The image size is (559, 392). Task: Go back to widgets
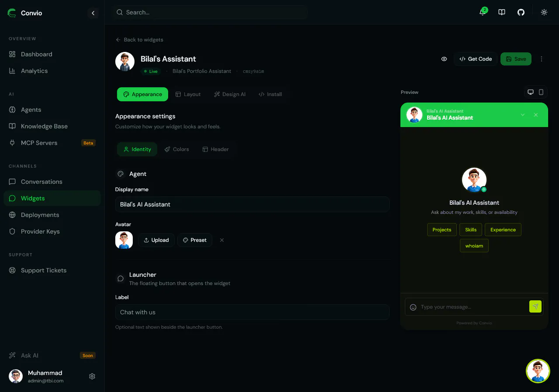click(x=139, y=40)
